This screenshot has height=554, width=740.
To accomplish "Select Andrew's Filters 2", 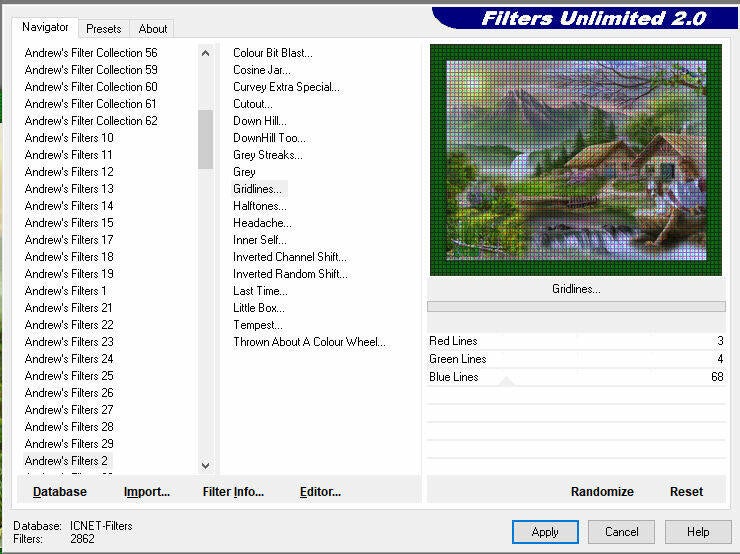I will [66, 461].
